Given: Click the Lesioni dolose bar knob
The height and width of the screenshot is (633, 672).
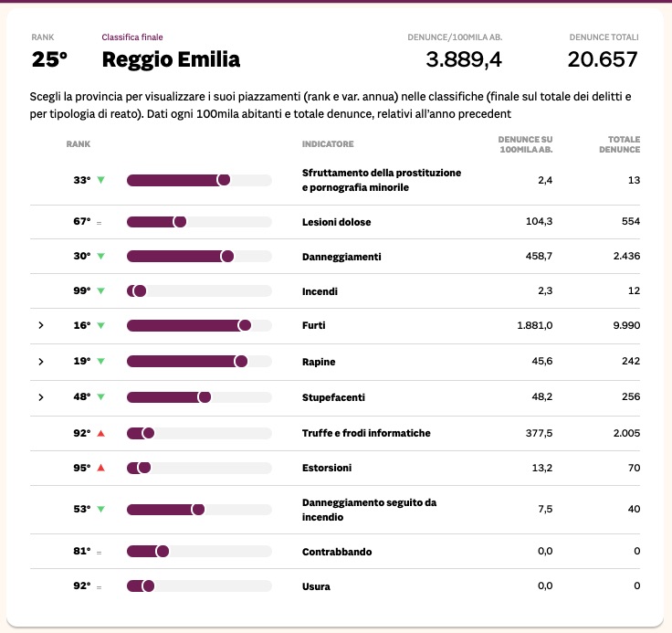Looking at the screenshot, I should 180,222.
